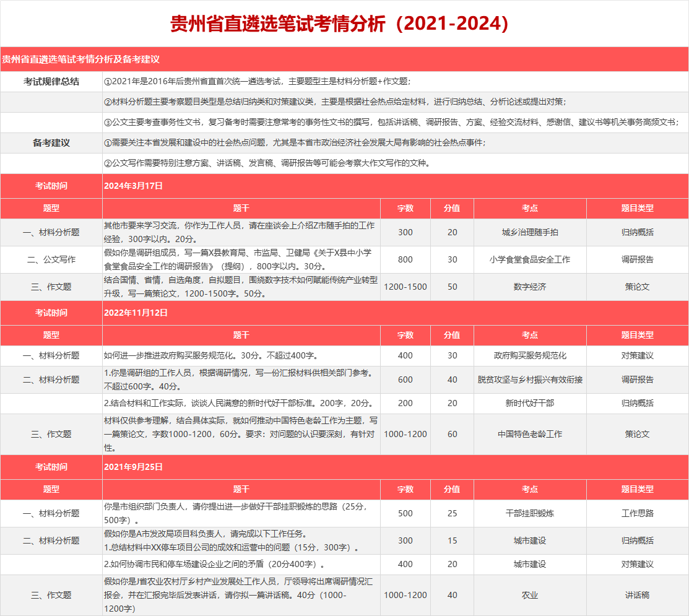Click the 2022年11月12日 exam date cell
The width and height of the screenshot is (689, 616).
[136, 313]
